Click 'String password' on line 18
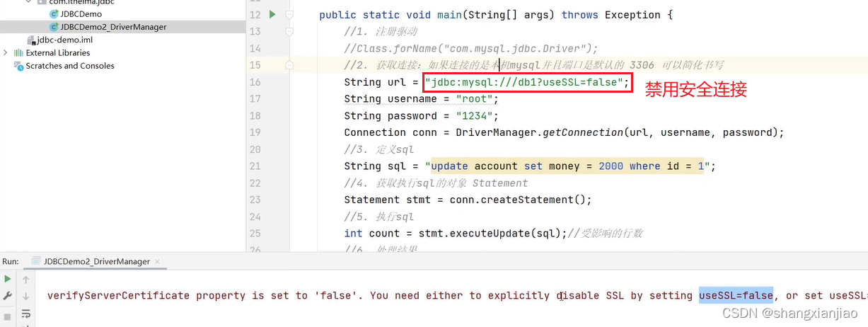 coord(389,116)
